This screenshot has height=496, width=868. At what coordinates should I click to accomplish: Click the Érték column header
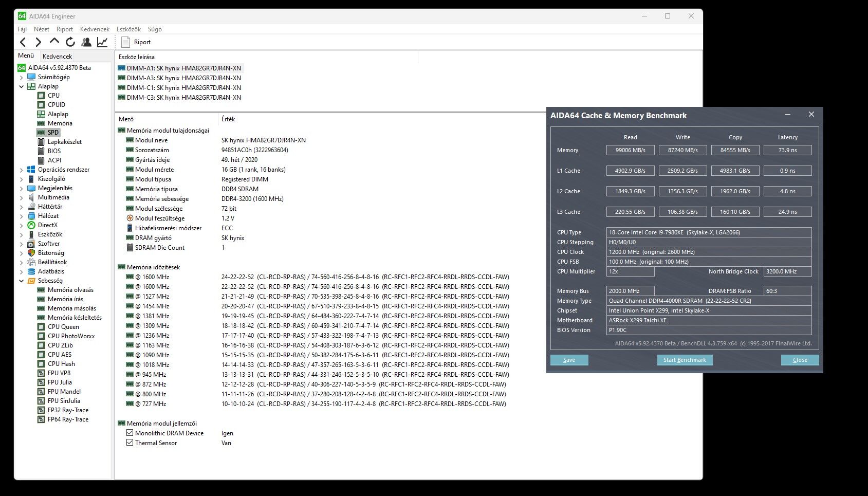pos(228,119)
